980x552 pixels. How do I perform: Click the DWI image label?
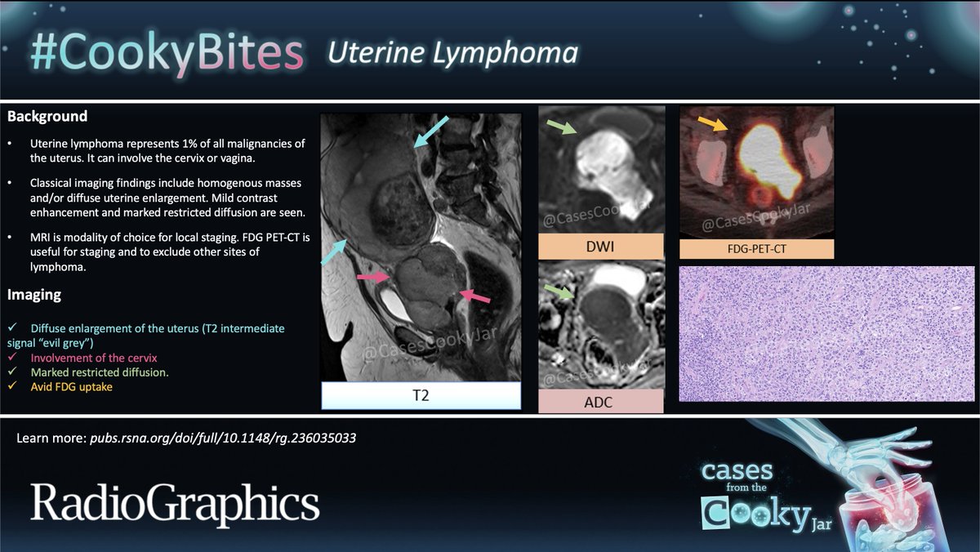tap(601, 245)
